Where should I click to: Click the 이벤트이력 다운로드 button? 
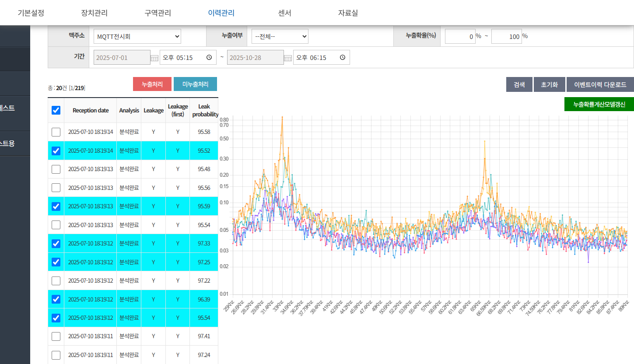[x=600, y=84]
